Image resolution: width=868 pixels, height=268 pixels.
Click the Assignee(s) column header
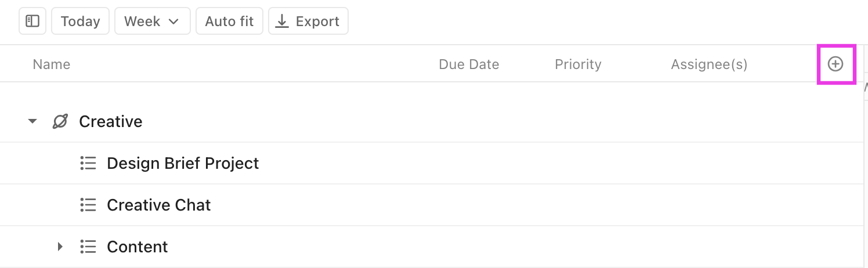click(709, 64)
